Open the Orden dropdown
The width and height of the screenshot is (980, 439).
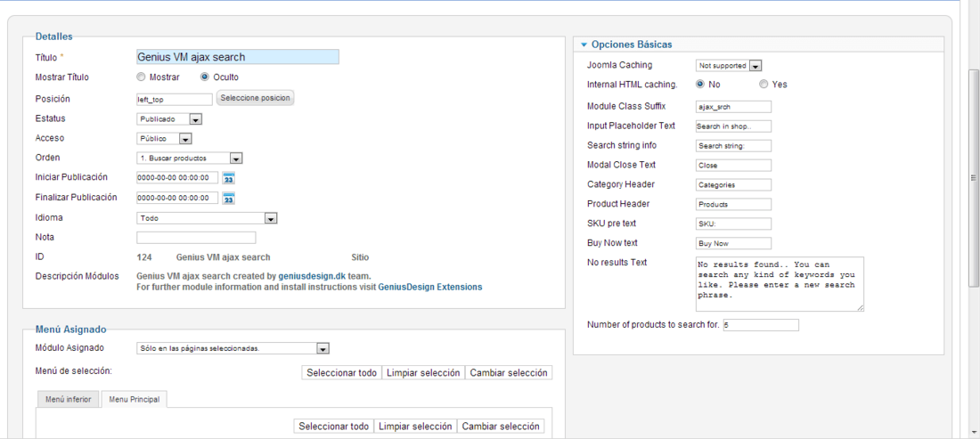point(190,158)
